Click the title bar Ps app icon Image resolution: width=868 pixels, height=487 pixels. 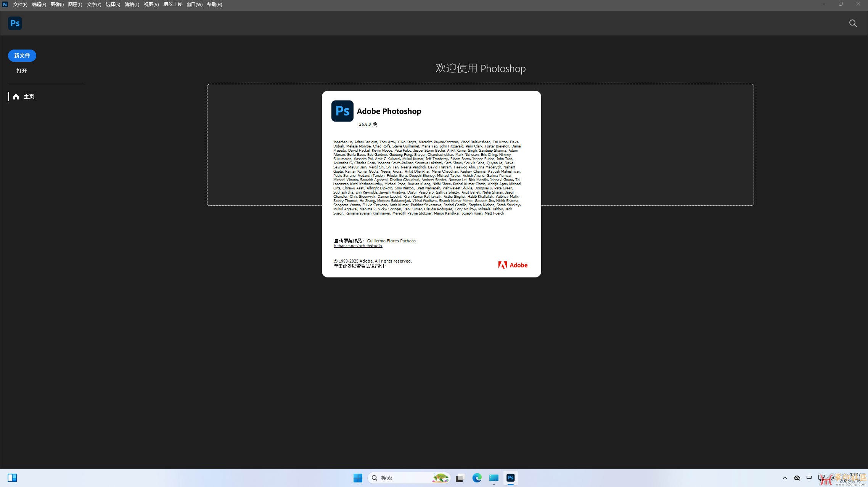(5, 5)
